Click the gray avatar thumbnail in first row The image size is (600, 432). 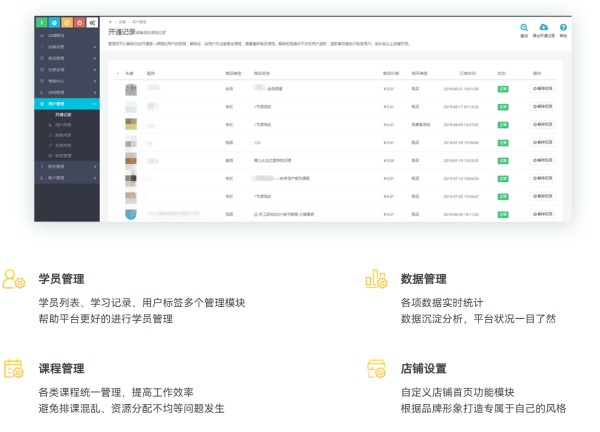click(131, 90)
